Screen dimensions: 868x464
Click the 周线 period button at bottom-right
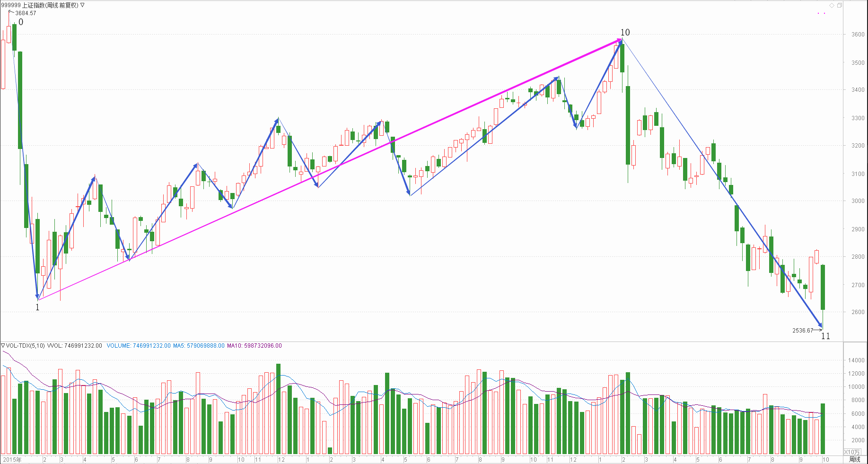point(854,459)
